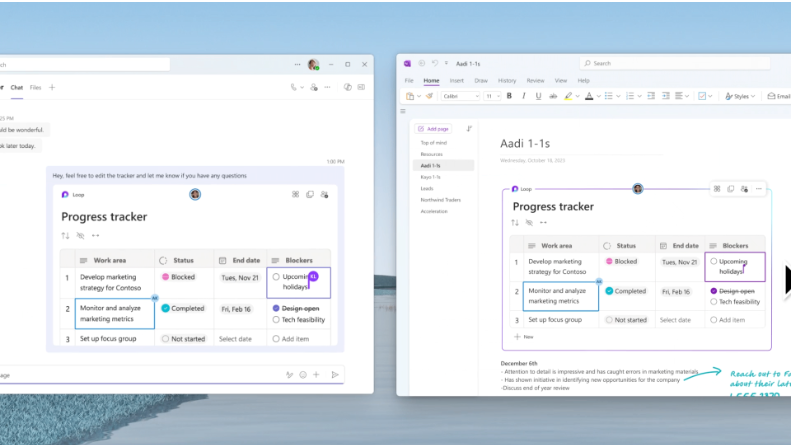The image size is (791, 445).
Task: Click the Blocked status in Teams tracker
Action: point(179,277)
